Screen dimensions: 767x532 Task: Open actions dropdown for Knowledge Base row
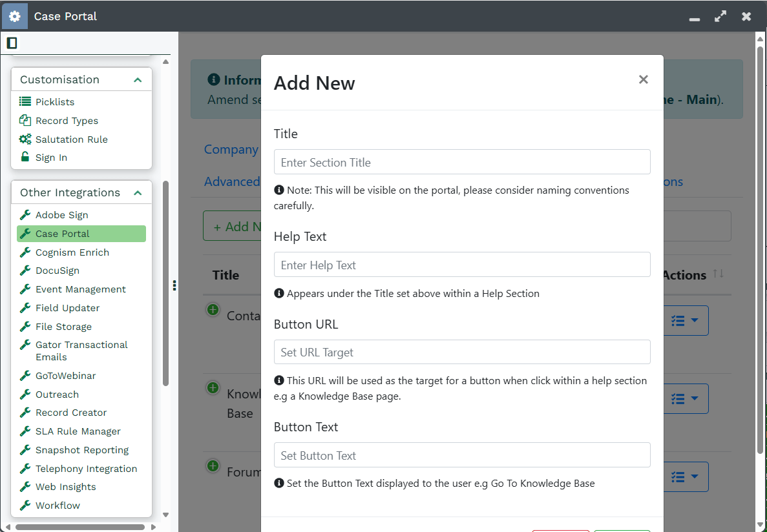tap(685, 398)
